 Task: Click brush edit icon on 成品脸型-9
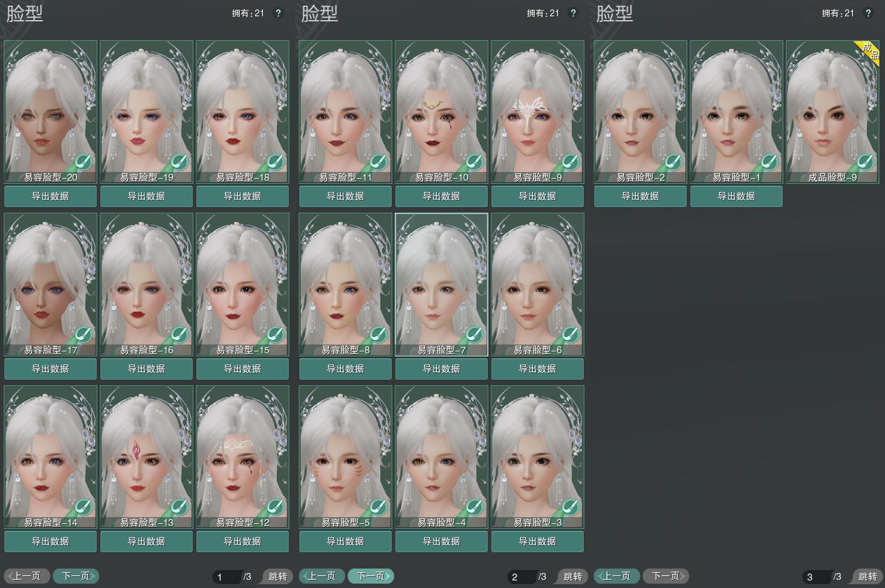(x=866, y=162)
